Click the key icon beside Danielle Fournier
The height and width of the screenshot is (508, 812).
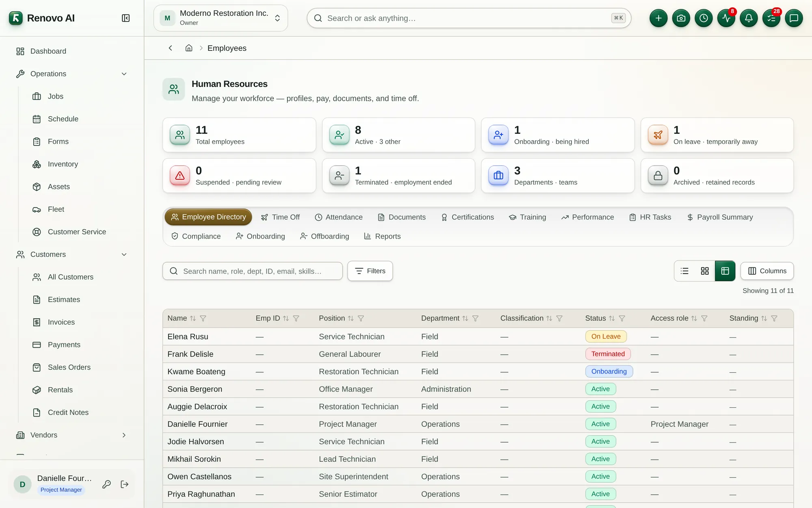(106, 484)
